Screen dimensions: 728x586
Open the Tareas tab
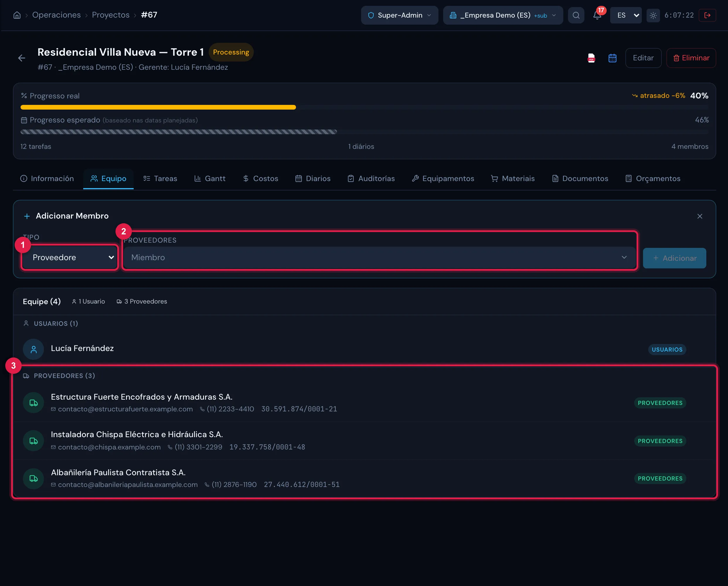[160, 178]
